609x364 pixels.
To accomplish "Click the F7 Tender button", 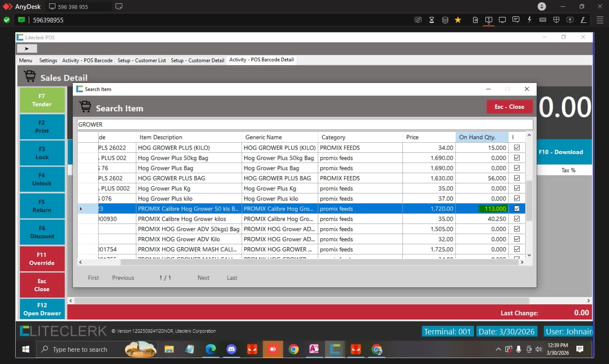I will pos(42,100).
